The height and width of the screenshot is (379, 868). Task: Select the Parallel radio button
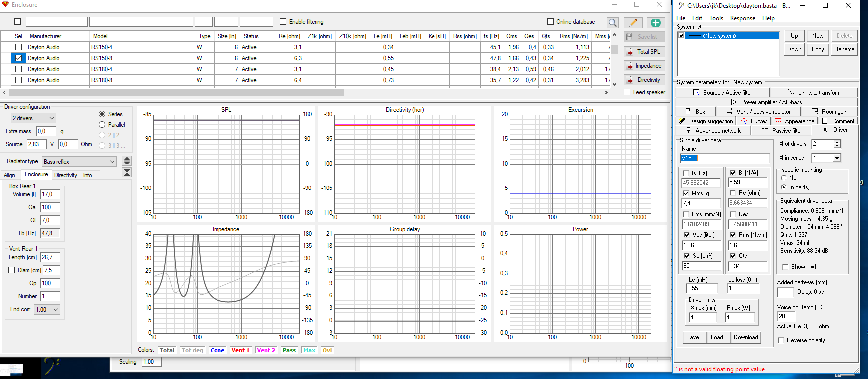pos(102,125)
